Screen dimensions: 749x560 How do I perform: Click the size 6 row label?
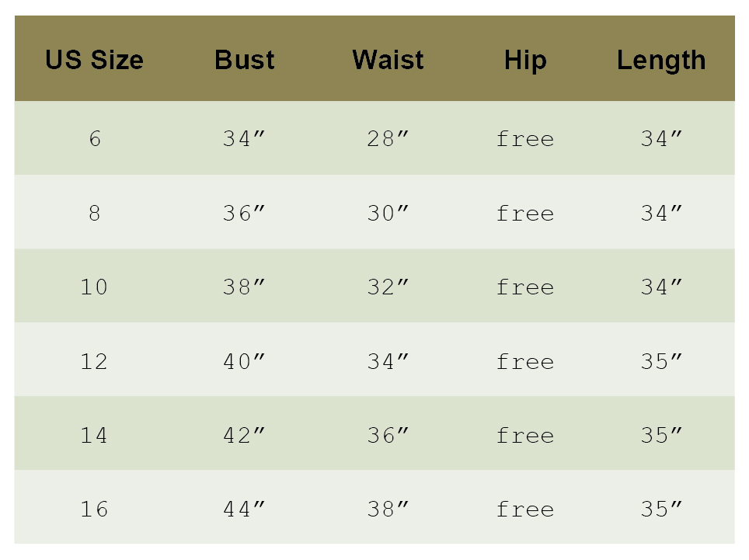pos(94,139)
